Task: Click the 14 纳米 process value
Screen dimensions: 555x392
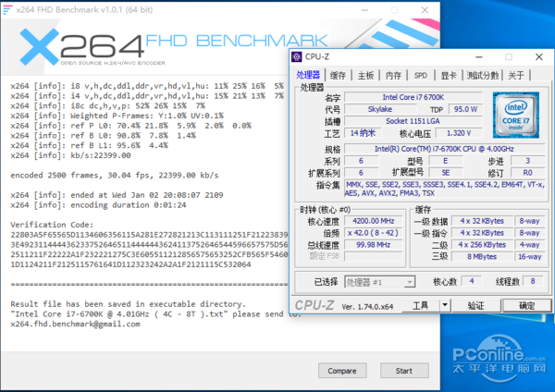Action: 363,133
